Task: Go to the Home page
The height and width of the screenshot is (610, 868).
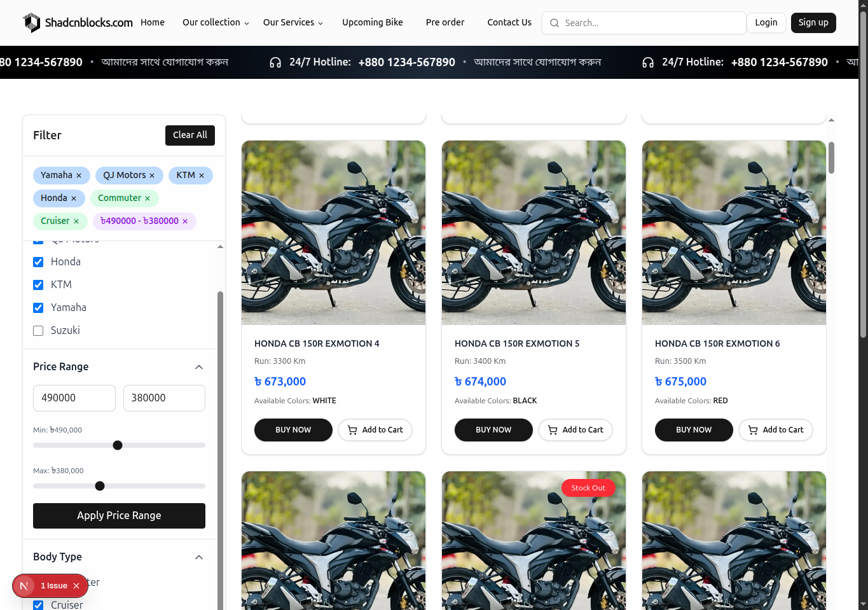Action: [153, 22]
